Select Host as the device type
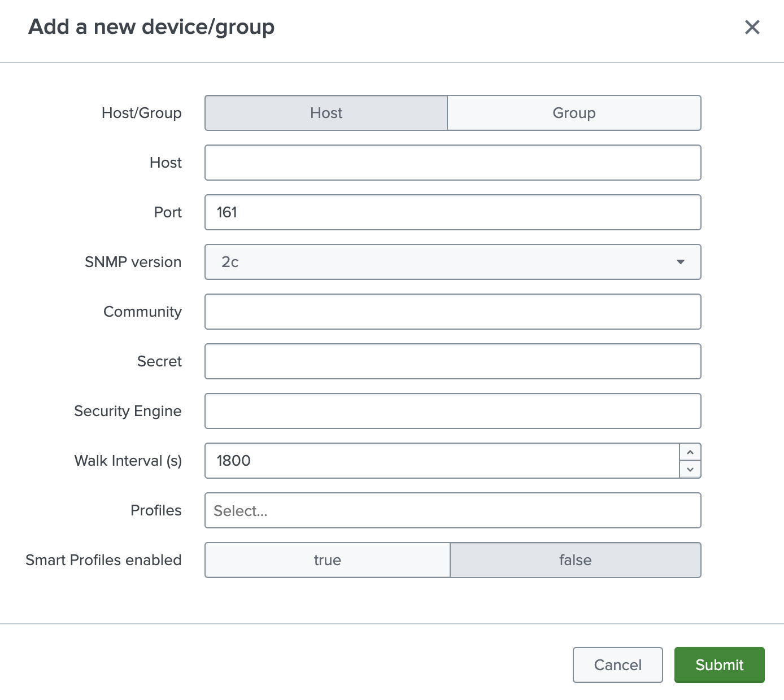 click(x=326, y=113)
